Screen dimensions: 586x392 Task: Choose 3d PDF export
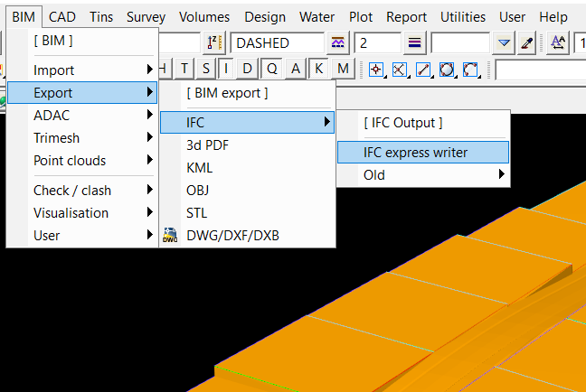coord(247,145)
